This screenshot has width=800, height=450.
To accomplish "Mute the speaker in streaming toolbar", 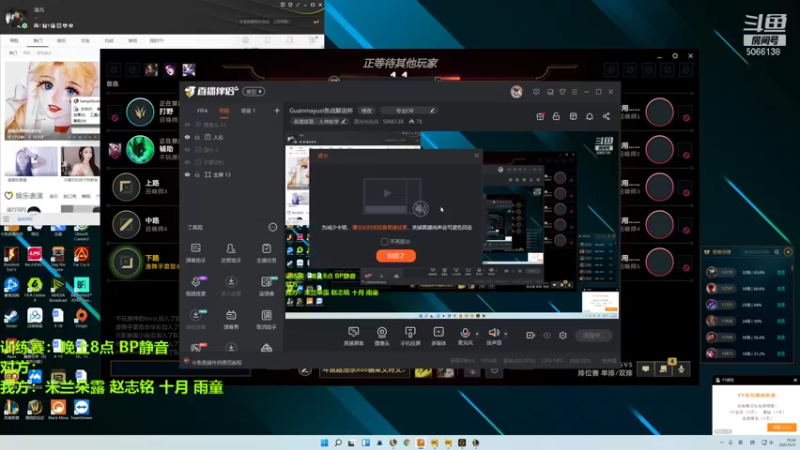I will click(x=493, y=333).
